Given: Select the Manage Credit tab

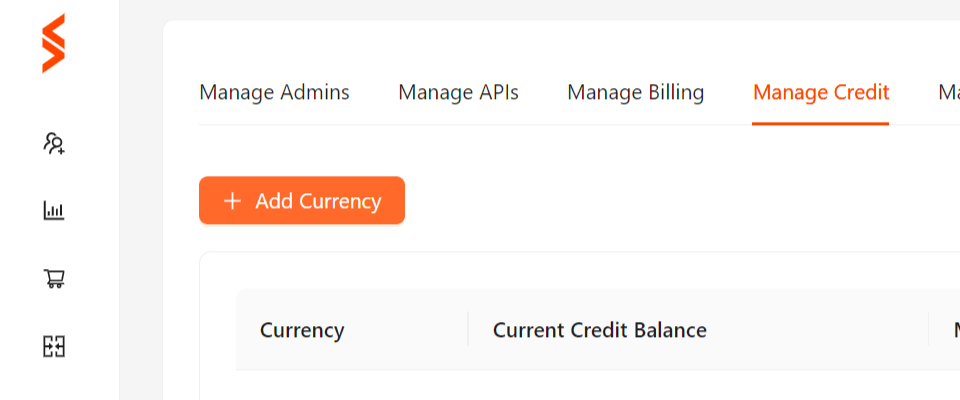Looking at the screenshot, I should [821, 92].
